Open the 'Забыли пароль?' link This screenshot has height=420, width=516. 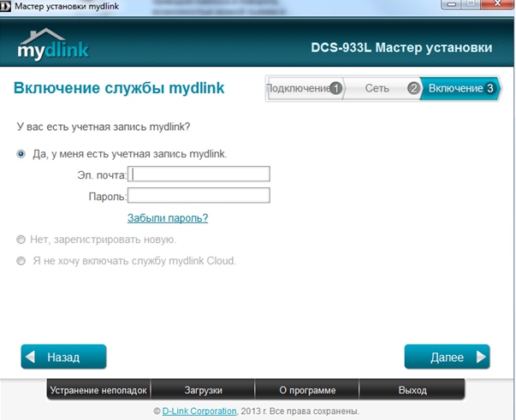coord(168,218)
